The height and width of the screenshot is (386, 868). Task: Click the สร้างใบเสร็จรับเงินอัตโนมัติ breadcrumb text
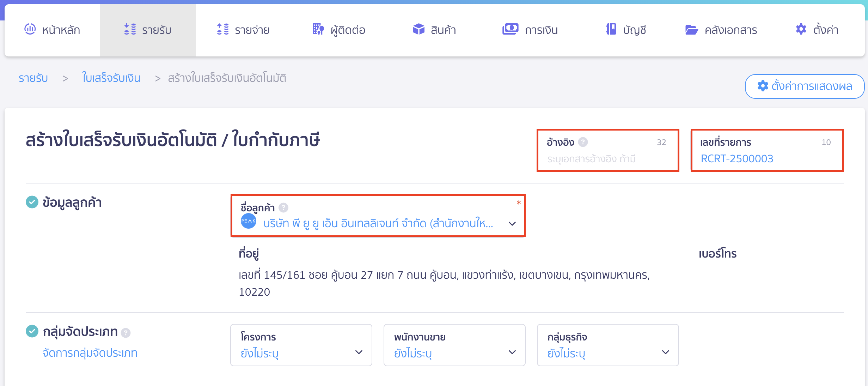click(227, 78)
